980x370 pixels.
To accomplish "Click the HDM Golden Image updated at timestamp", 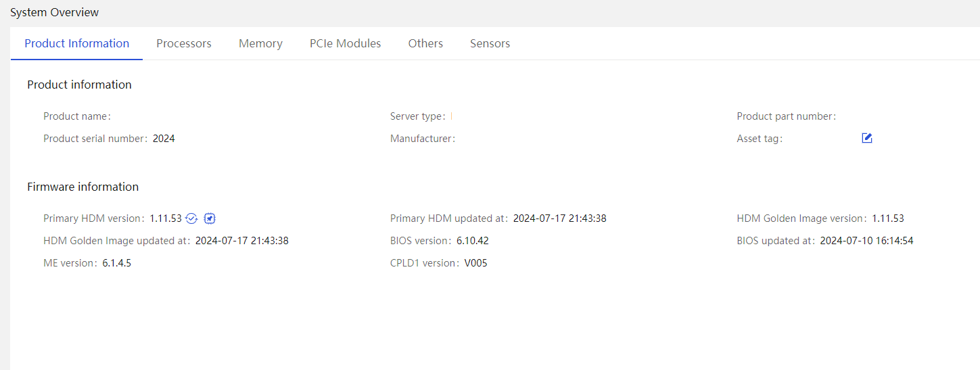I will pos(242,241).
